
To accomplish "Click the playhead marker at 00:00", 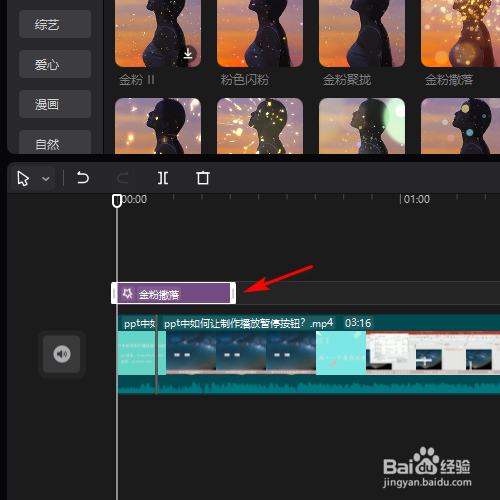I will [117, 201].
